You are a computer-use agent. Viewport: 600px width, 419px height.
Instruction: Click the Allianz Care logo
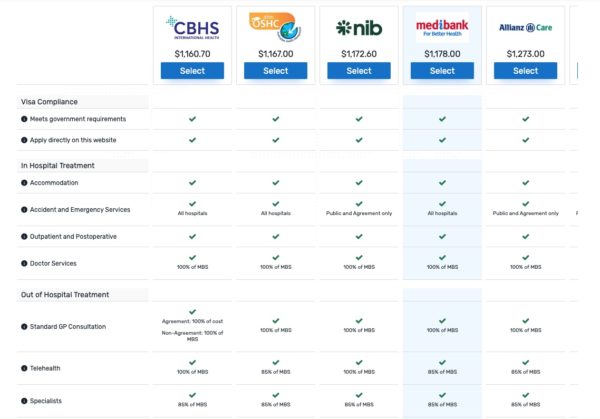pyautogui.click(x=525, y=27)
